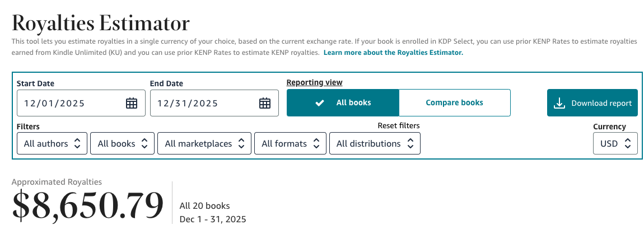
Task: Change the USD currency selector
Action: tap(615, 144)
